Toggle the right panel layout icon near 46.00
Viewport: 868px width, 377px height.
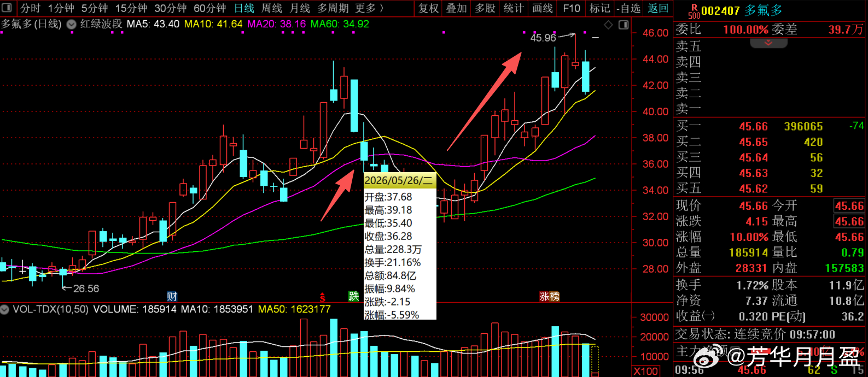624,25
